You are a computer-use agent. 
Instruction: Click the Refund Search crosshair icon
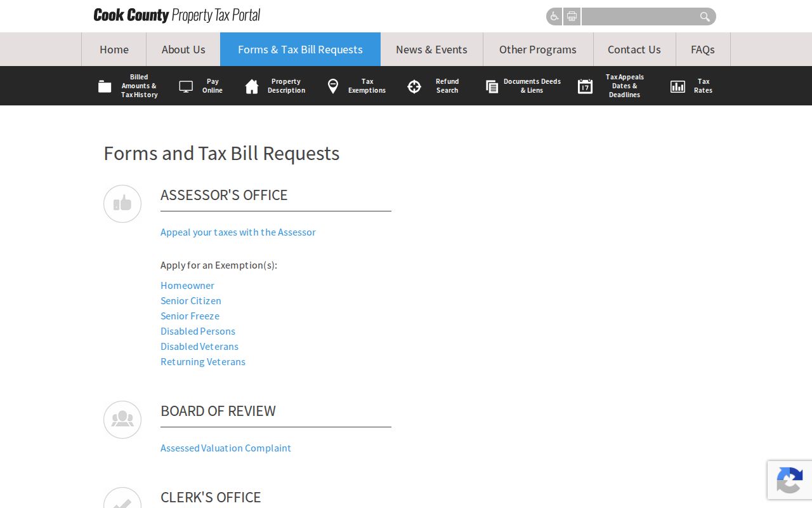[414, 86]
